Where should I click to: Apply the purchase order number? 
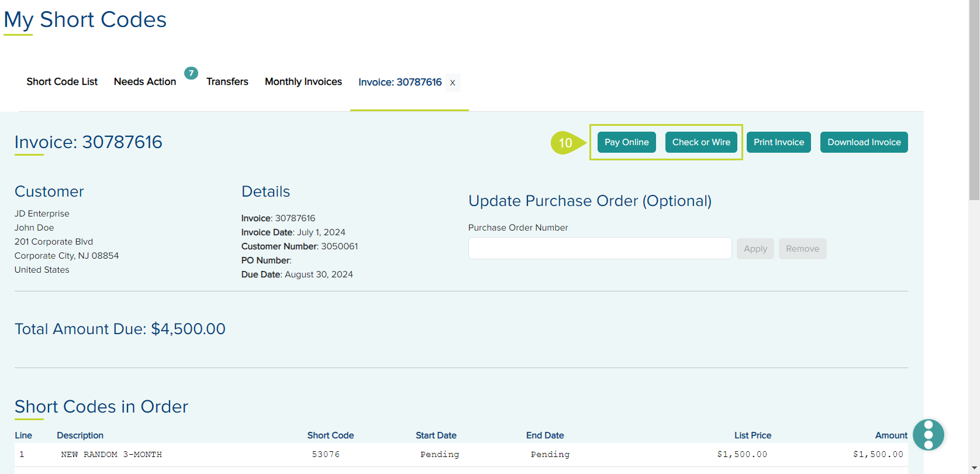pos(755,249)
